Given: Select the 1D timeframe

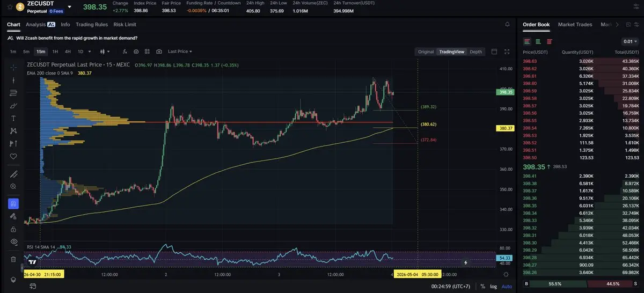Looking at the screenshot, I should click(80, 52).
